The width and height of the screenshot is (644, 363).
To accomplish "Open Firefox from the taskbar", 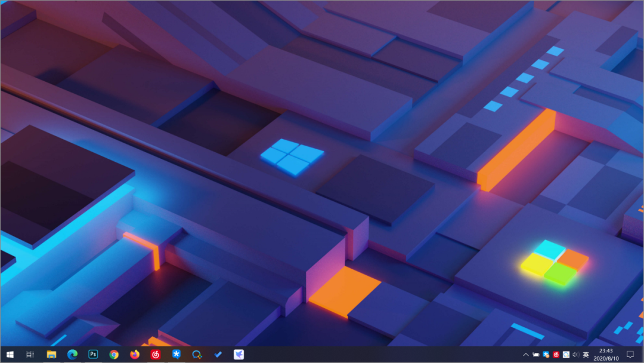I will click(x=135, y=355).
